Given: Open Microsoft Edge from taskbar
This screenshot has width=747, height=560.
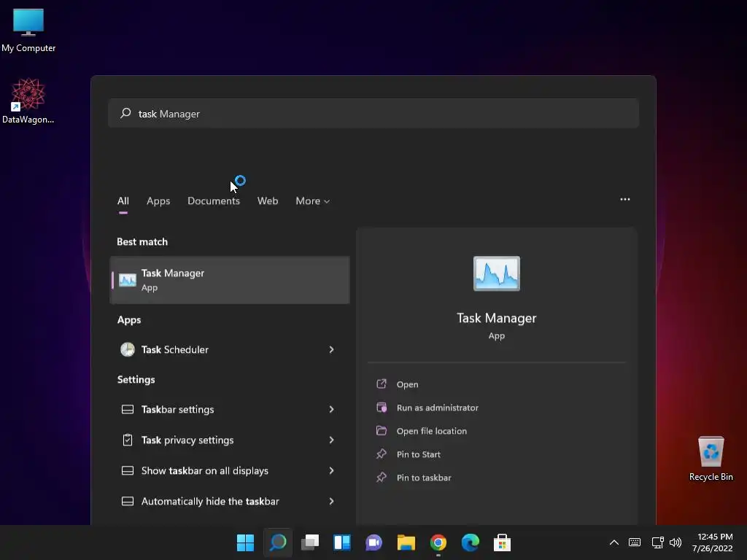Looking at the screenshot, I should click(x=471, y=542).
